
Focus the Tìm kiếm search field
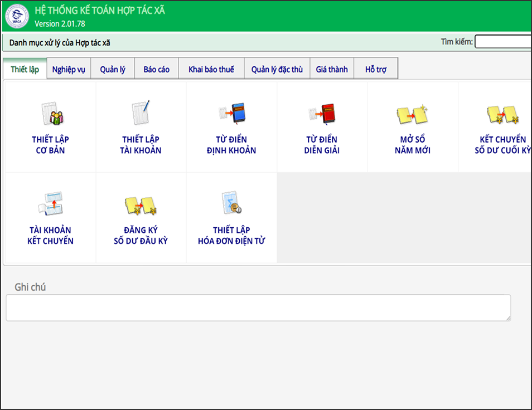click(503, 42)
